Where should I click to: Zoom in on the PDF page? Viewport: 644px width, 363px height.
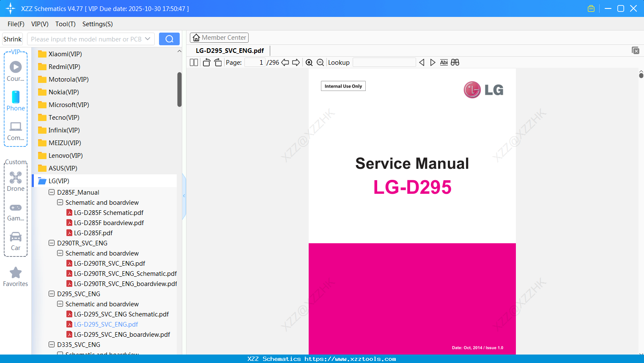pyautogui.click(x=309, y=62)
